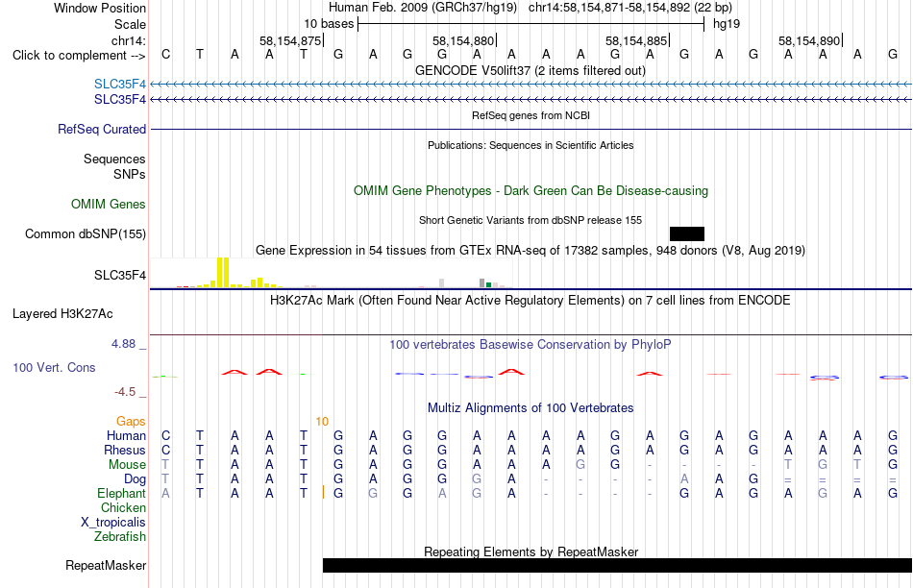Screen dimensions: 913x588
Task: Click the OMIM Gene Phenotypes title text
Action: pos(531,191)
